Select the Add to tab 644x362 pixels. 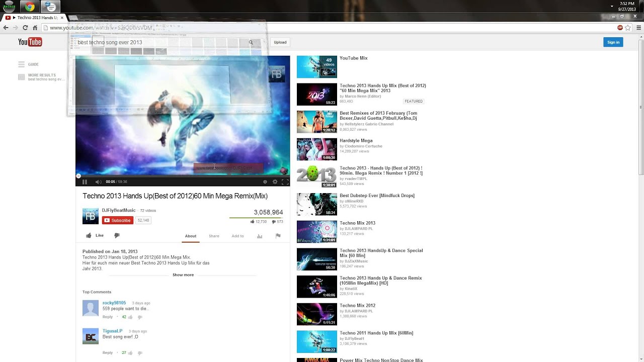(237, 236)
